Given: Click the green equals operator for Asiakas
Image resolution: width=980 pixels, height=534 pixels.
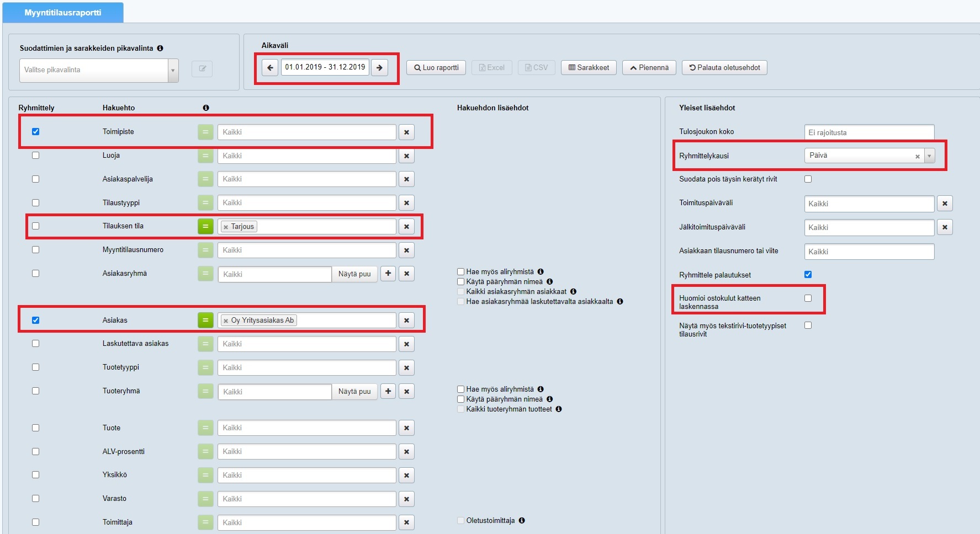Looking at the screenshot, I should tap(205, 320).
